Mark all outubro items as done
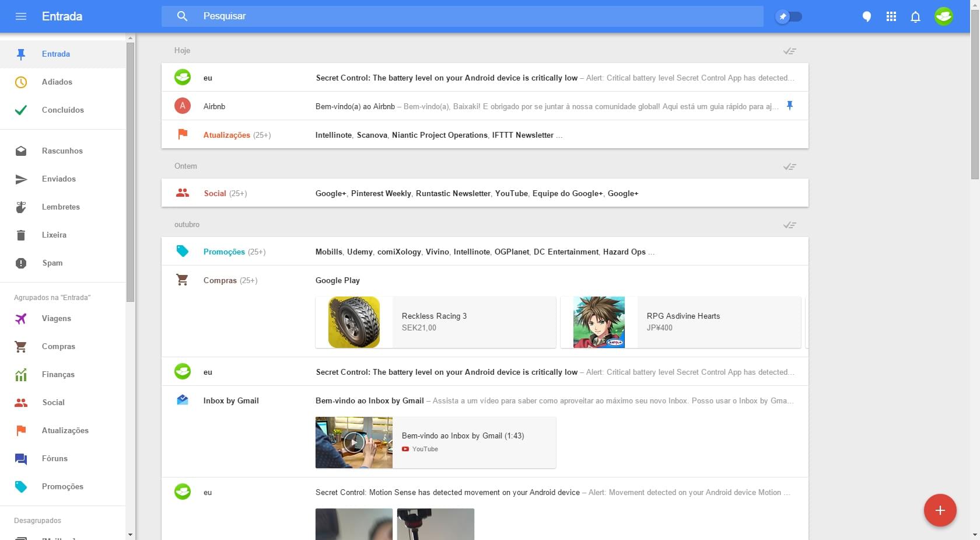This screenshot has width=980, height=540. tap(790, 225)
